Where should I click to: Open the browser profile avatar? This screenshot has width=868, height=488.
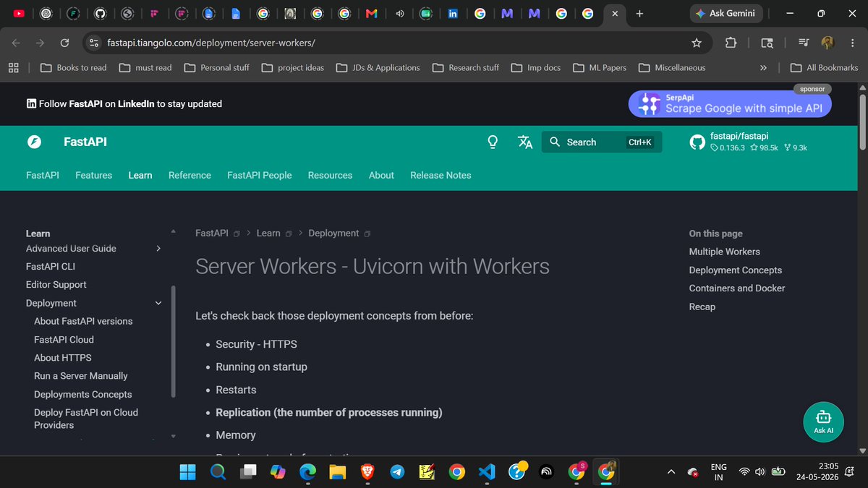click(827, 43)
